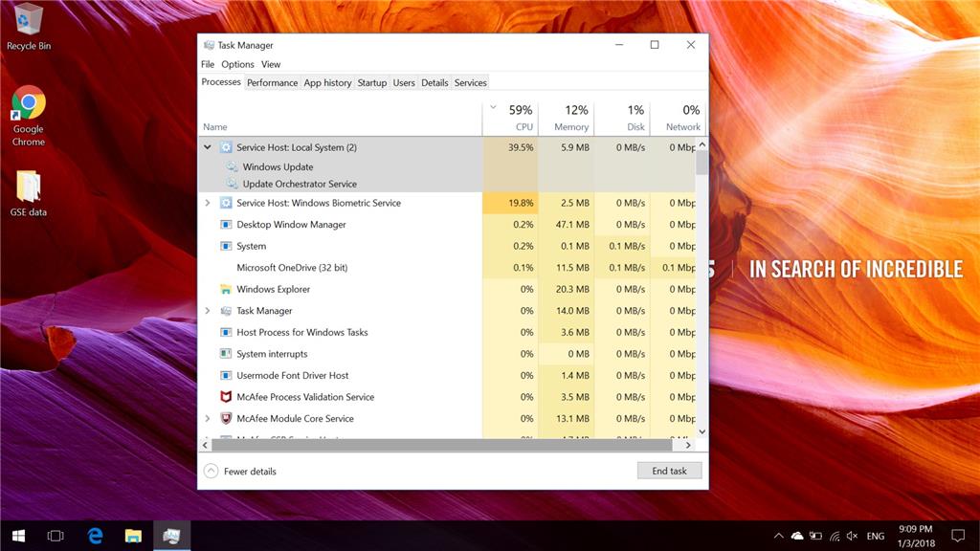Click the vertical scrollbar down arrow
Image resolution: width=980 pixels, height=551 pixels.
coord(702,431)
